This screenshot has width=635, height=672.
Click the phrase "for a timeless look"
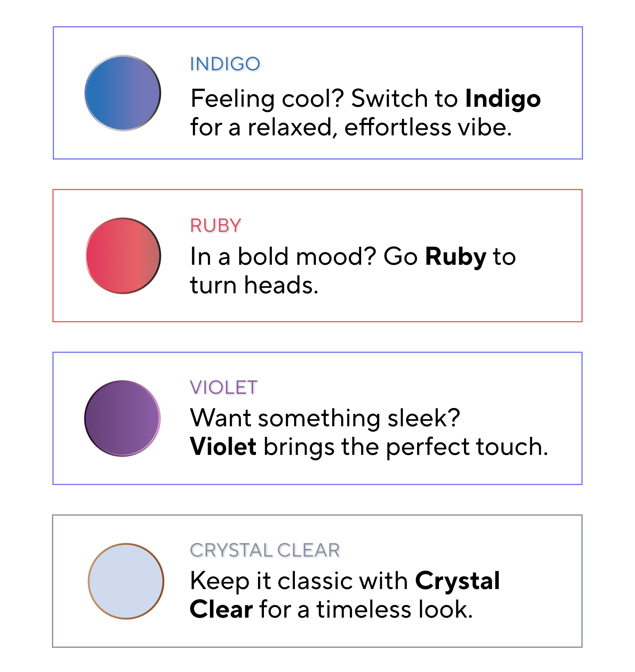[x=365, y=609]
